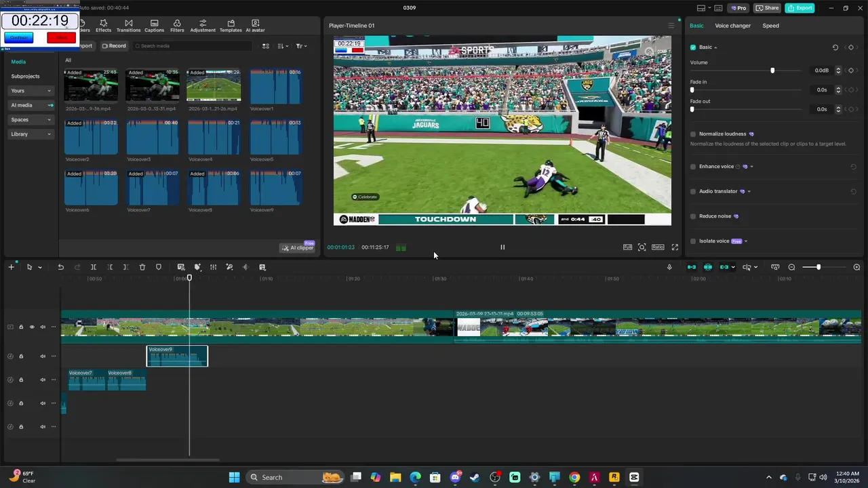This screenshot has height=488, width=868.
Task: Open the AI clipper tool
Action: click(x=298, y=247)
